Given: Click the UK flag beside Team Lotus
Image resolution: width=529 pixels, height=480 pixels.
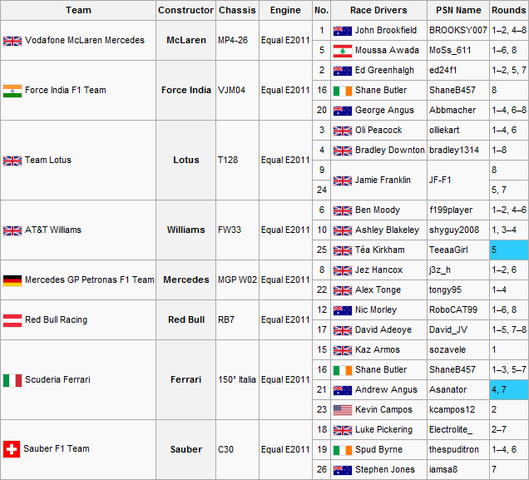Looking at the screenshot, I should (x=12, y=161).
